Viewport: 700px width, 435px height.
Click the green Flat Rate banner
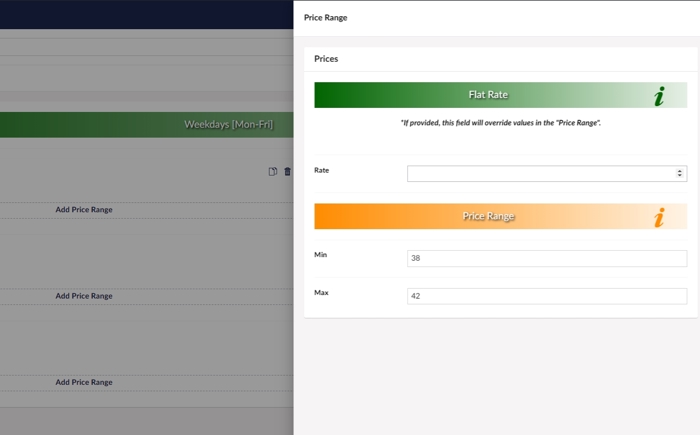coord(500,95)
